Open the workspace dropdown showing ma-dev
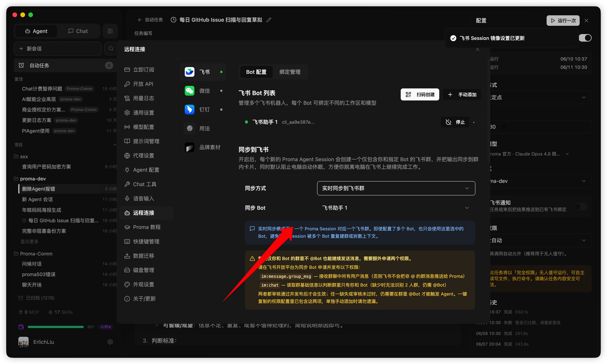The image size is (607, 364). click(540, 181)
